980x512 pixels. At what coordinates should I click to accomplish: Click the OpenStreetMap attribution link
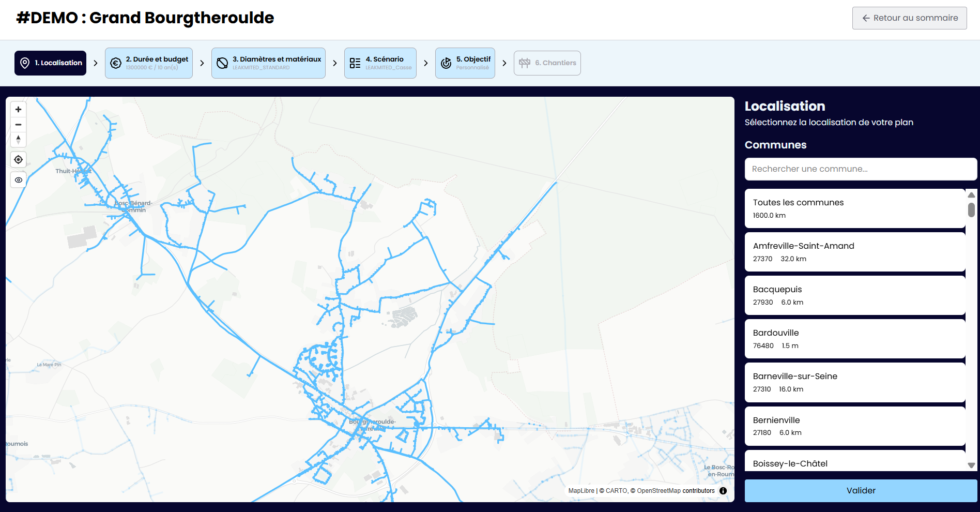659,491
